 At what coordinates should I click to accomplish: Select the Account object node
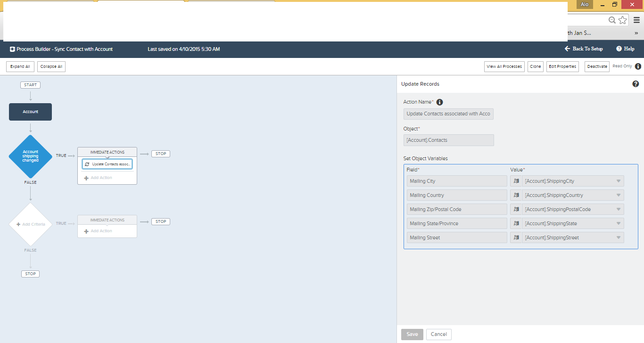point(31,112)
